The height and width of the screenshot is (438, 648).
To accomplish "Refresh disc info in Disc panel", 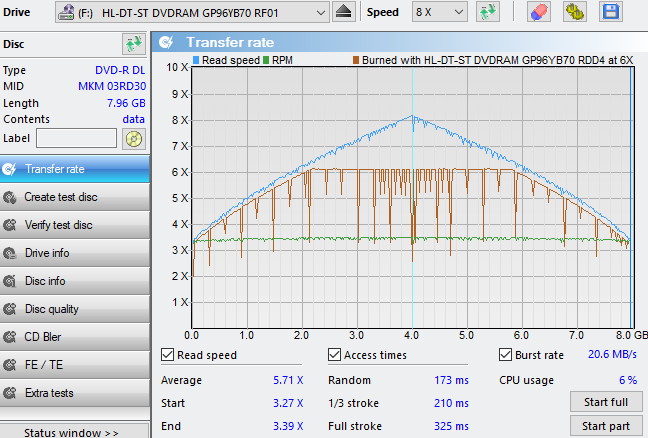I will [133, 44].
